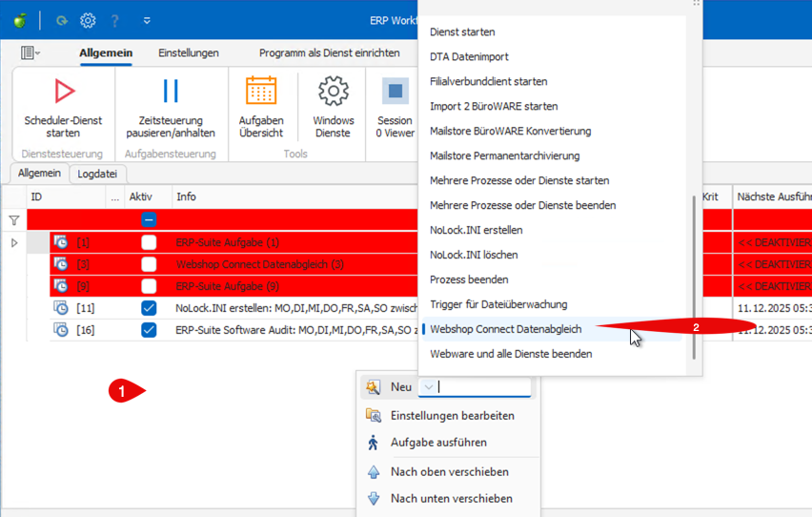Open the Neu dropdown arrow
The height and width of the screenshot is (517, 812).
pyautogui.click(x=429, y=387)
